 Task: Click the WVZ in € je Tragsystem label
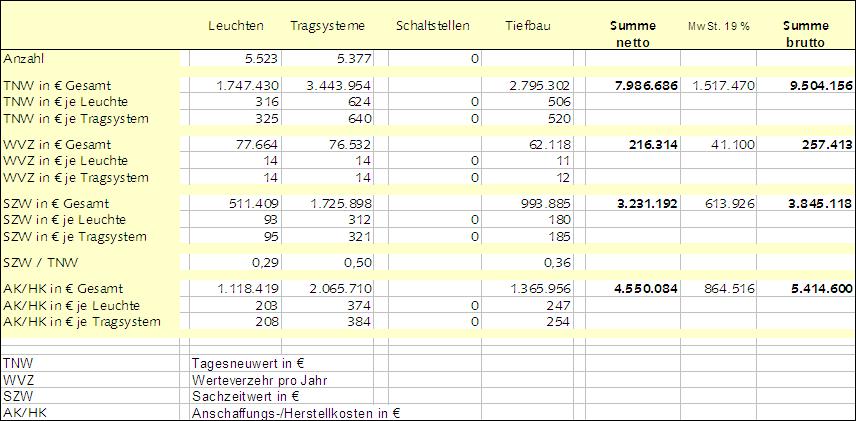pos(75,177)
